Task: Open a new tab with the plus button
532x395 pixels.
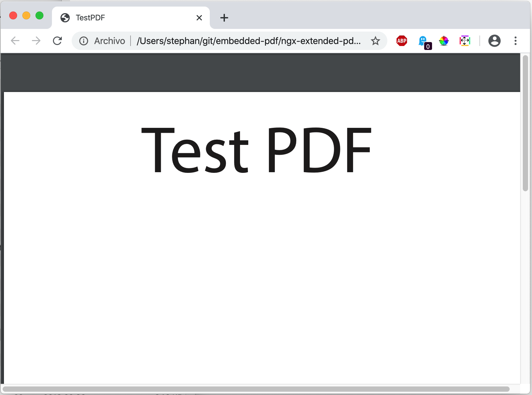Action: click(224, 18)
